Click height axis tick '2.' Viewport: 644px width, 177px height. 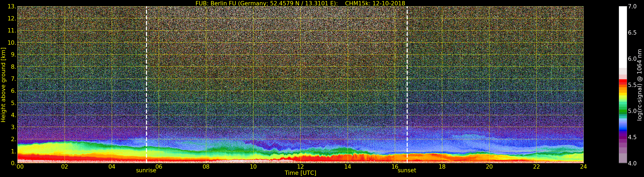(x=14, y=139)
